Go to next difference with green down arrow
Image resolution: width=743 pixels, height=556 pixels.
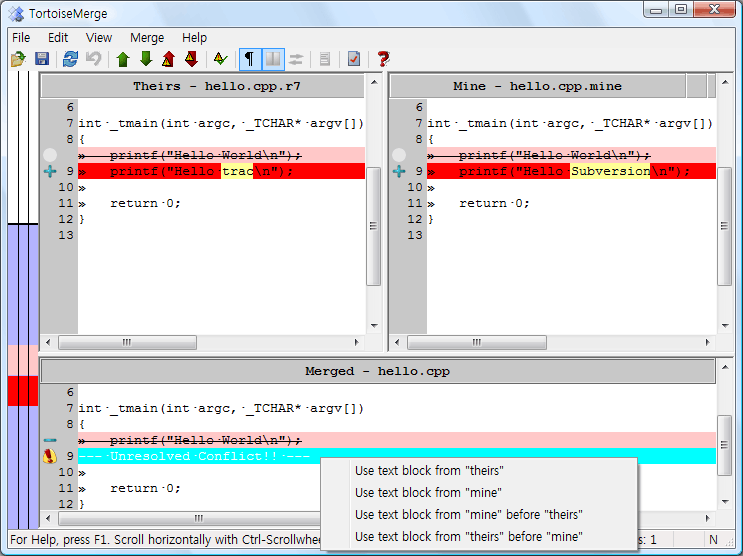(146, 60)
